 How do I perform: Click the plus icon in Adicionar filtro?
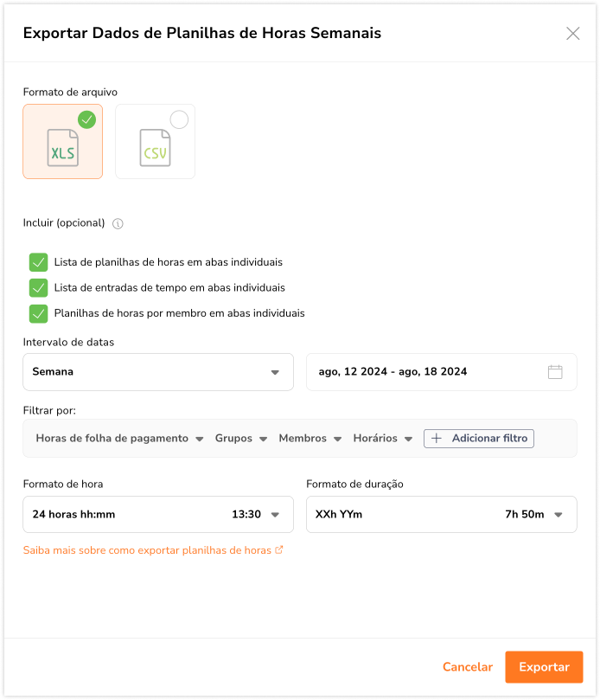(437, 439)
